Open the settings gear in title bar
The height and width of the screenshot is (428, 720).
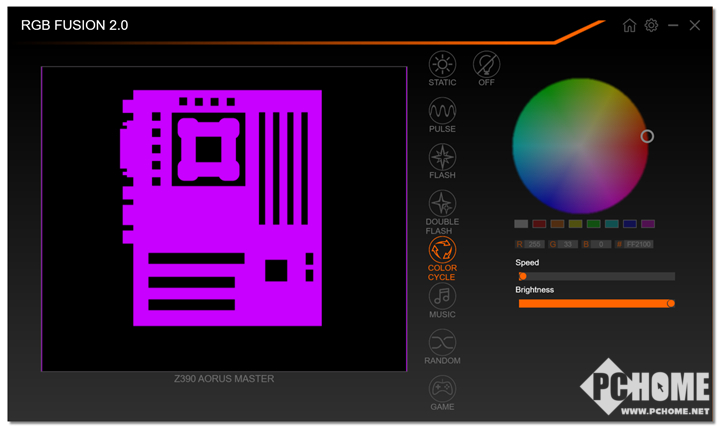click(x=651, y=25)
